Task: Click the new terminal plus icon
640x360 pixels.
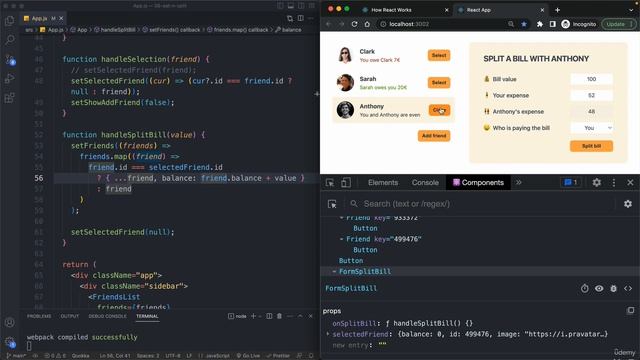Action: [x=253, y=316]
